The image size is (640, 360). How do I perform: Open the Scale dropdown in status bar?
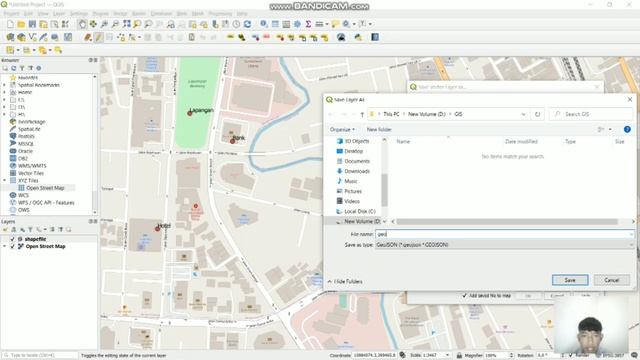[x=447, y=356]
